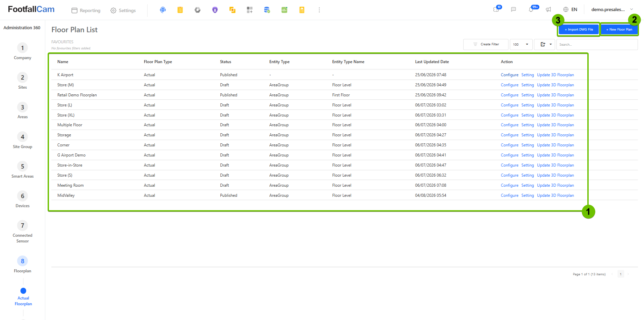Open the green activity monitor icon
Viewport: 644px width, 320px height.
pos(284,10)
